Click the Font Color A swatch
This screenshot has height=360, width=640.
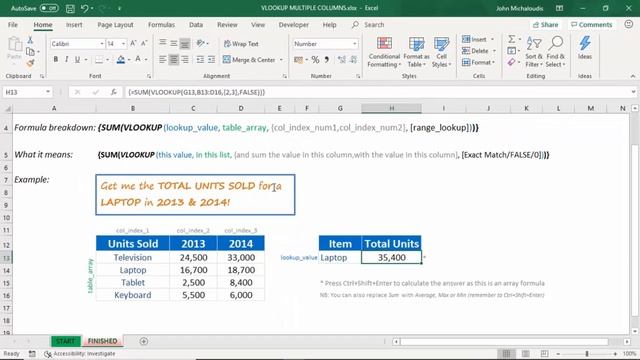138,60
